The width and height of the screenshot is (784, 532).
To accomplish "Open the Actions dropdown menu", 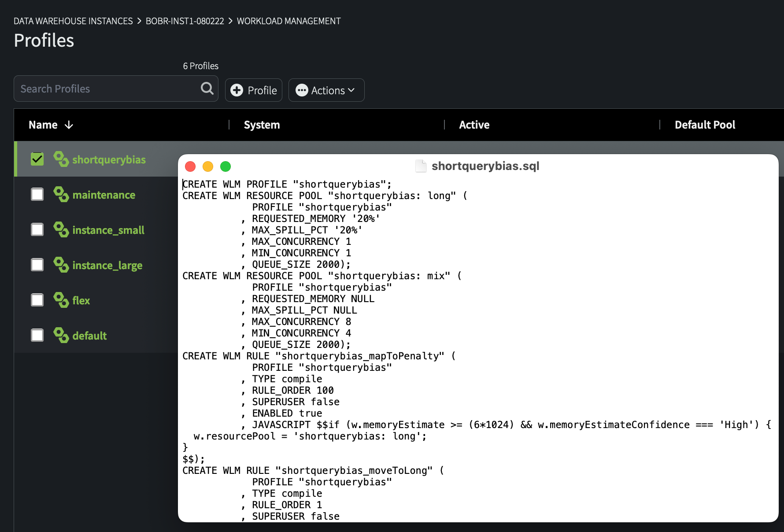I will coord(326,90).
